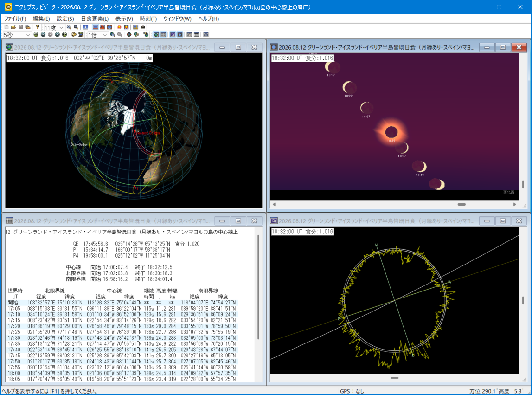The height and width of the screenshot is (395, 532).
Task: Toggle the red sun display icon
Action: pos(119,27)
